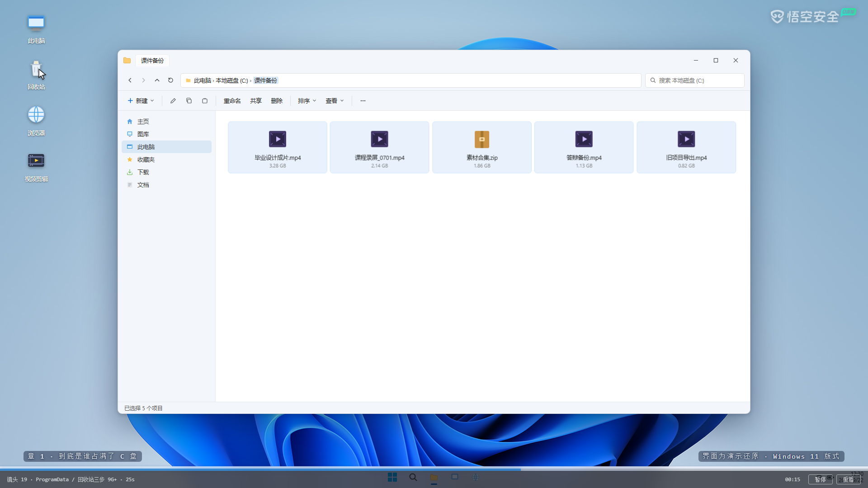
Task: Open the more options ellipsis menu
Action: click(x=363, y=101)
